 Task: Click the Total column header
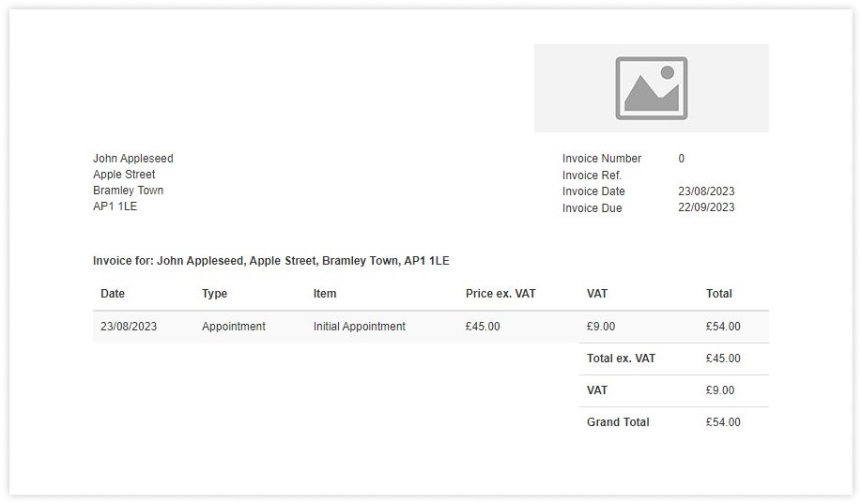pos(718,294)
